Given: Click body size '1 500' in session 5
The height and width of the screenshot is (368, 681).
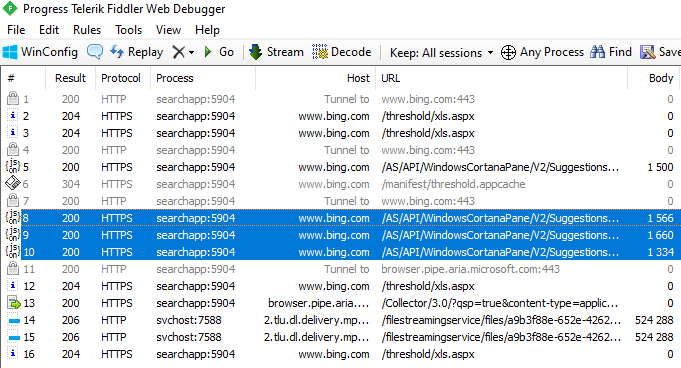Looking at the screenshot, I should tap(660, 167).
